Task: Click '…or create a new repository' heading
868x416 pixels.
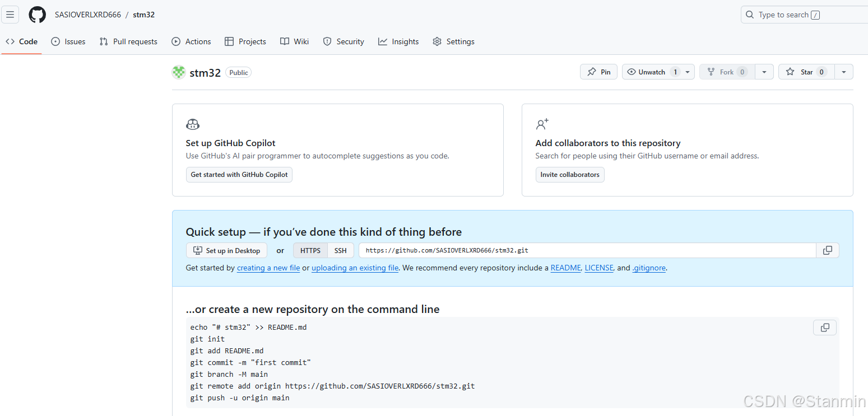Action: click(313, 309)
